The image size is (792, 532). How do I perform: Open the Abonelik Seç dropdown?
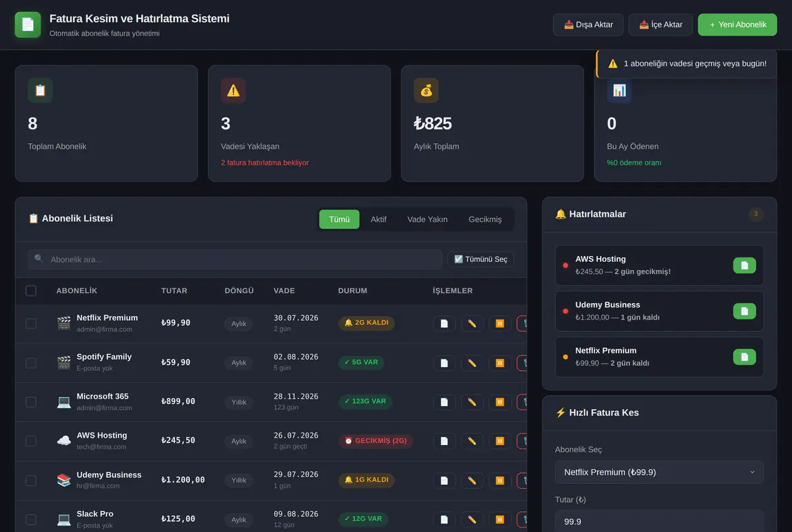click(659, 472)
